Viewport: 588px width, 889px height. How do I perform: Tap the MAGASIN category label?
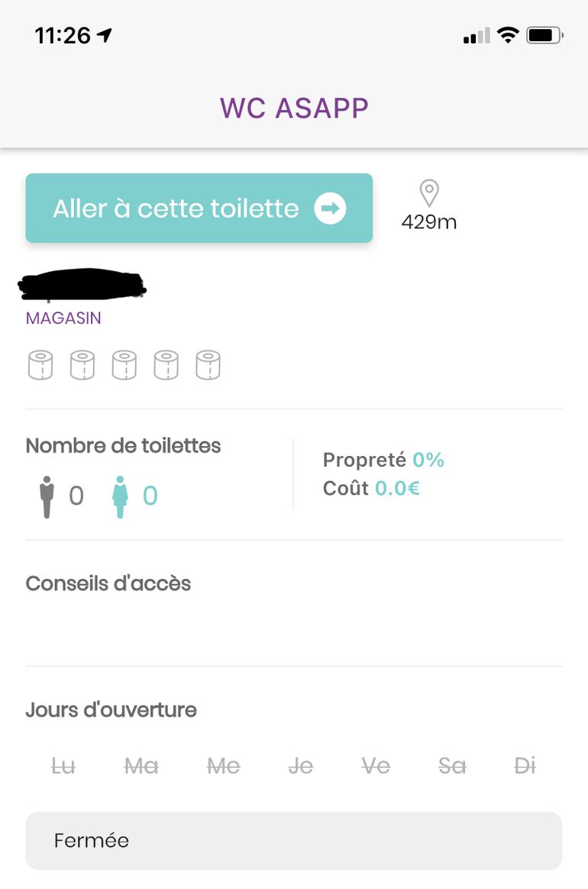click(x=63, y=318)
